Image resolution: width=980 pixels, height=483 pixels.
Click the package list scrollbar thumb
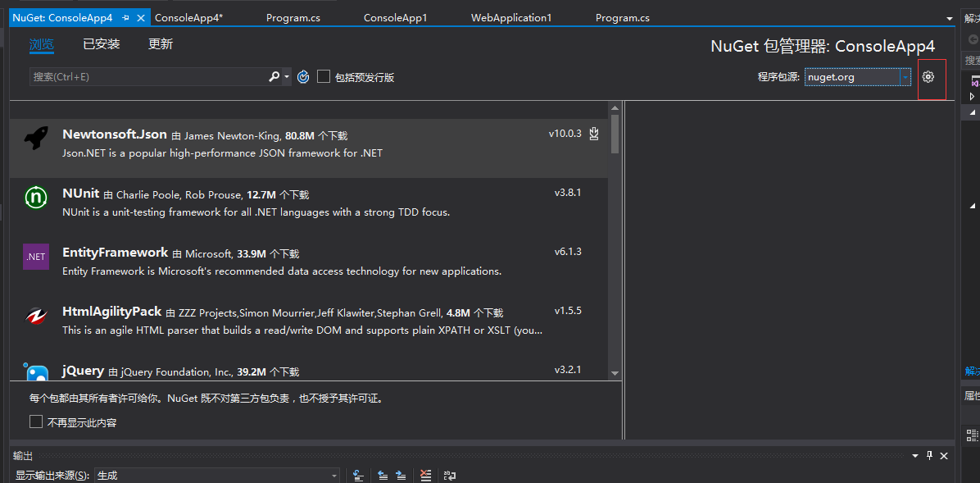pos(615,134)
